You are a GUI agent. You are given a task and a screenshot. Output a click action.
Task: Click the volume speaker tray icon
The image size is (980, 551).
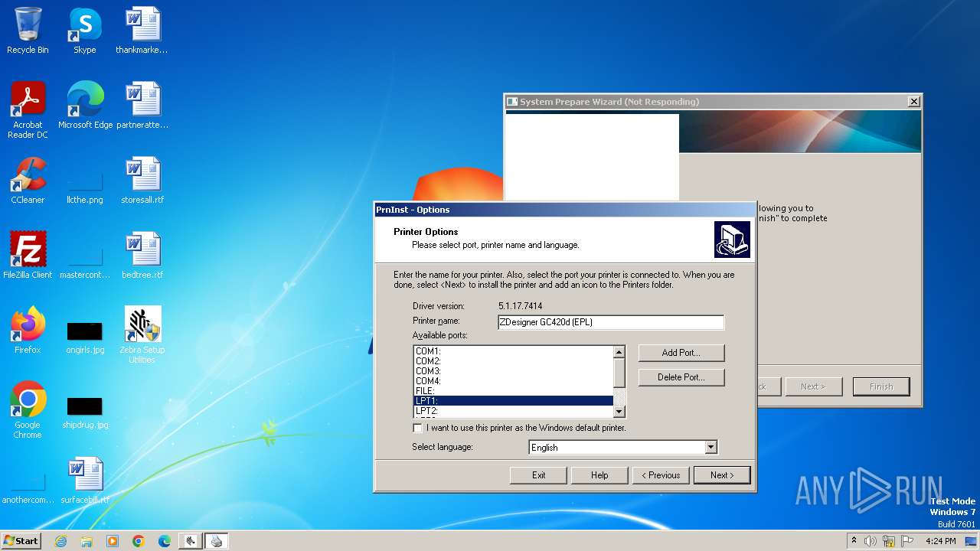pos(871,541)
